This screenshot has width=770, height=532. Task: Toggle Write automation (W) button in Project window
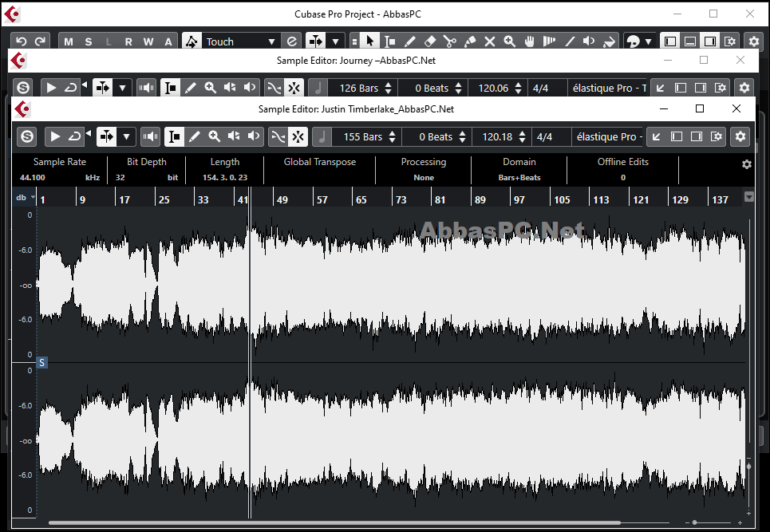point(148,41)
